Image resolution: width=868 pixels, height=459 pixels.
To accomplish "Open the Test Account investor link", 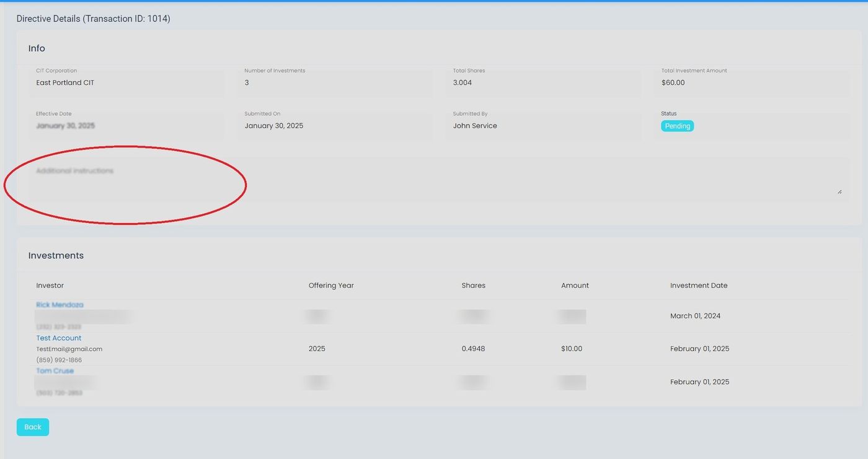I will pos(59,338).
